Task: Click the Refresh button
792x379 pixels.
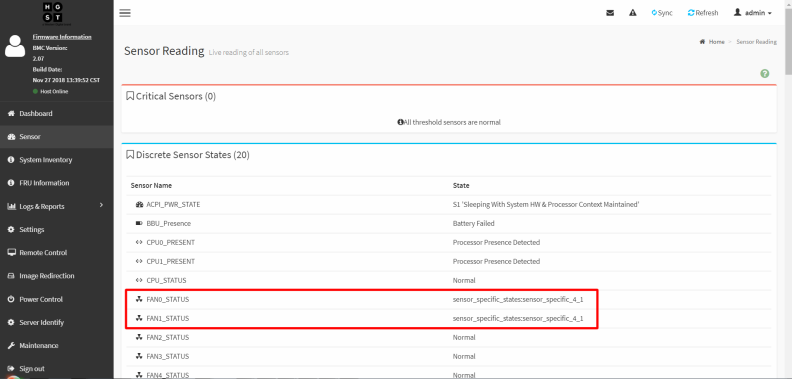Action: click(x=703, y=13)
